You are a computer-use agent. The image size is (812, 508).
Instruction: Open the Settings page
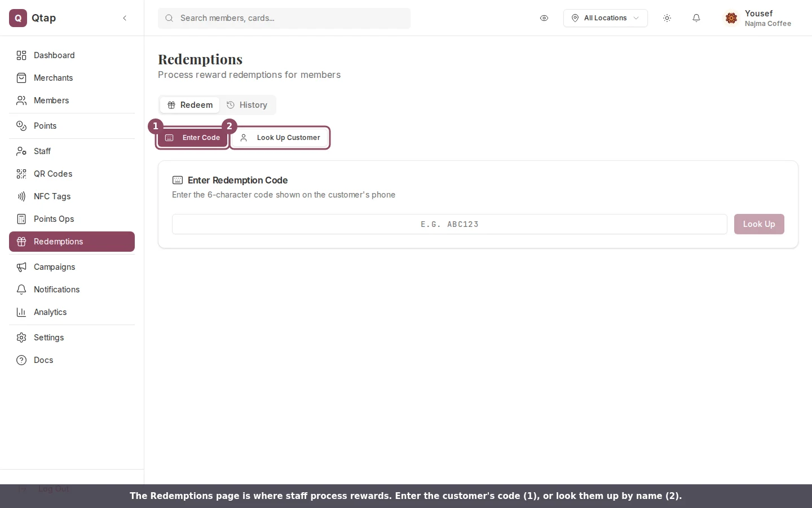pos(72,338)
